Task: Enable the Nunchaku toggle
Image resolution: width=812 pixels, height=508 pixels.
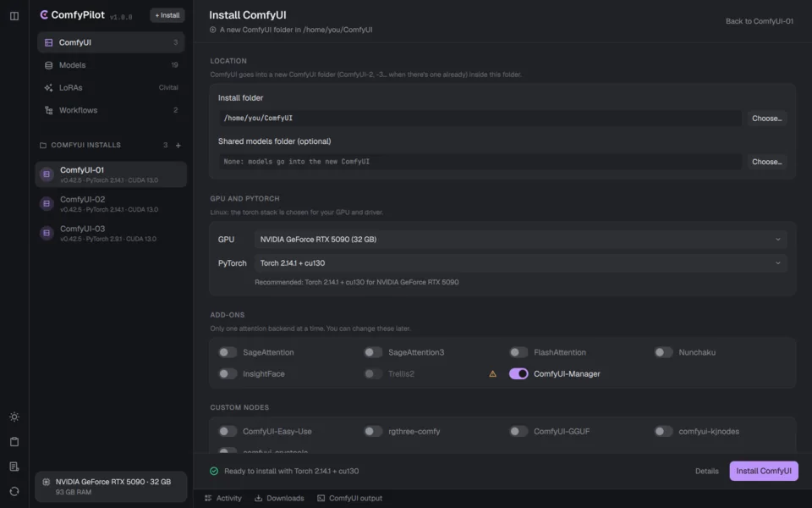Action: (663, 352)
